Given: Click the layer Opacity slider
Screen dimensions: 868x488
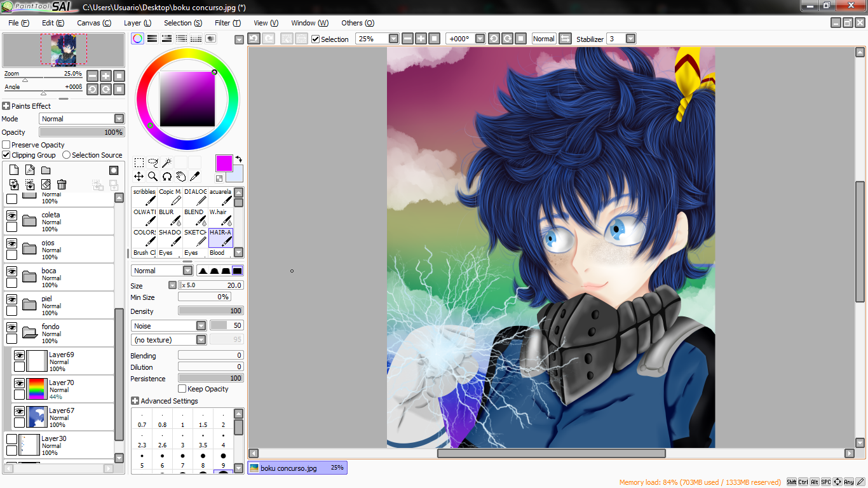Looking at the screenshot, I should [82, 132].
